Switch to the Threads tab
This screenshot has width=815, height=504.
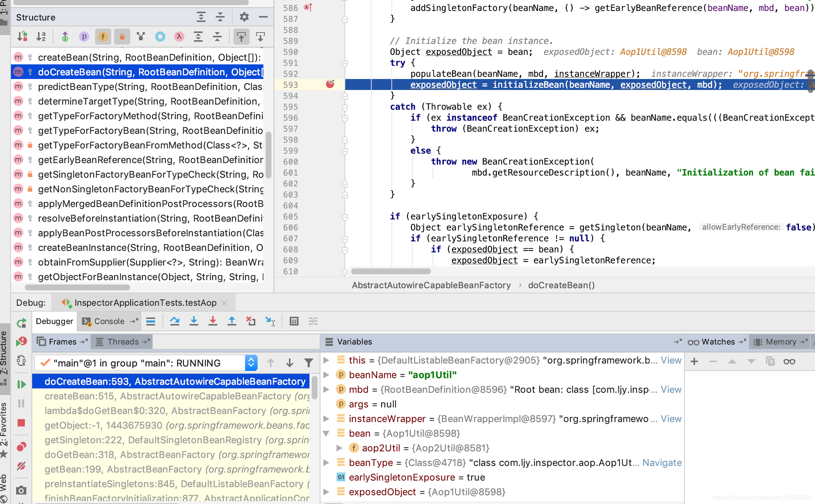tap(123, 342)
